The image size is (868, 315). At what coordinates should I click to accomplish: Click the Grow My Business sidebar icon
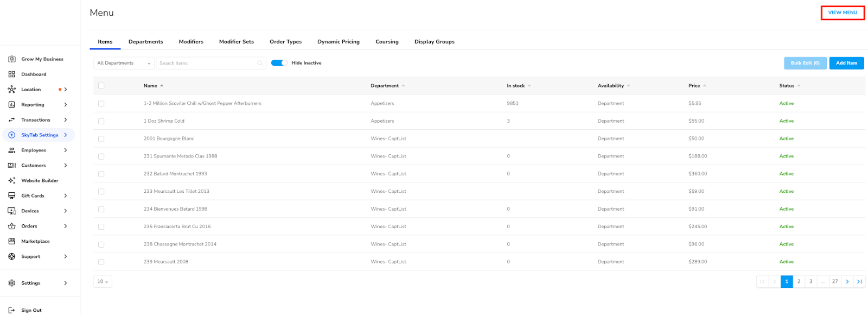point(12,59)
